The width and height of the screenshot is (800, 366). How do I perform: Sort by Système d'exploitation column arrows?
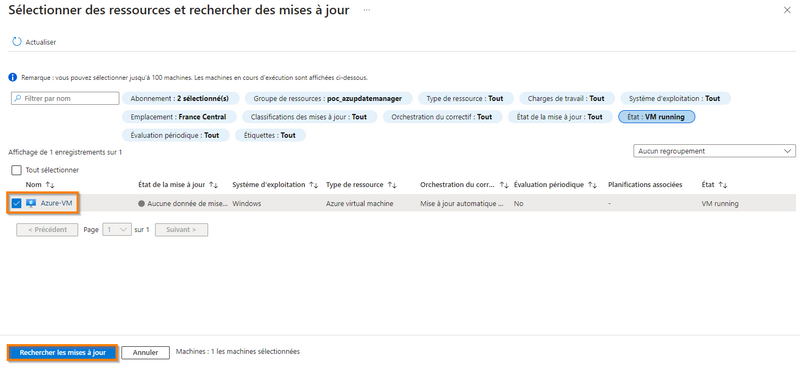[x=314, y=185]
